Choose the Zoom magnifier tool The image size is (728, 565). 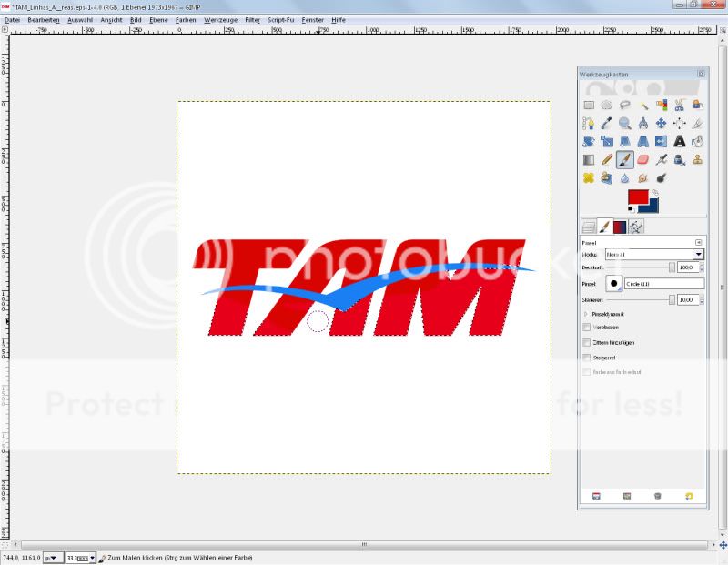pyautogui.click(x=625, y=123)
